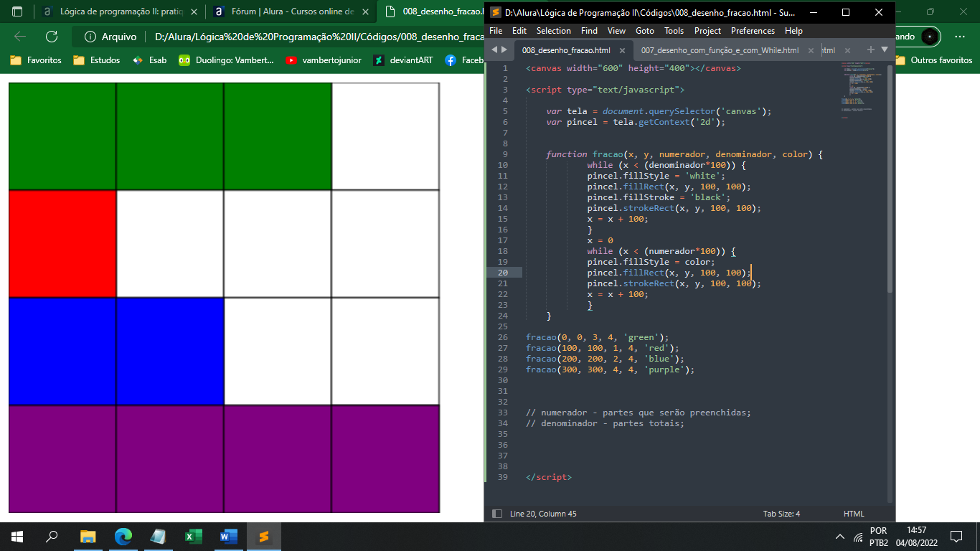Image resolution: width=980 pixels, height=551 pixels.
Task: Open the Excel taskbar icon
Action: tap(194, 536)
